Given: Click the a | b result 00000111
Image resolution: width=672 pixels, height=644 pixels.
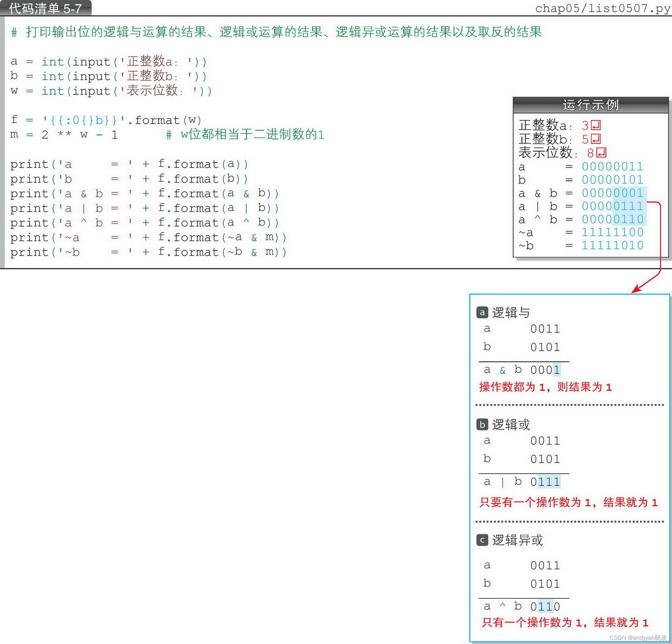Looking at the screenshot, I should pos(612,206).
